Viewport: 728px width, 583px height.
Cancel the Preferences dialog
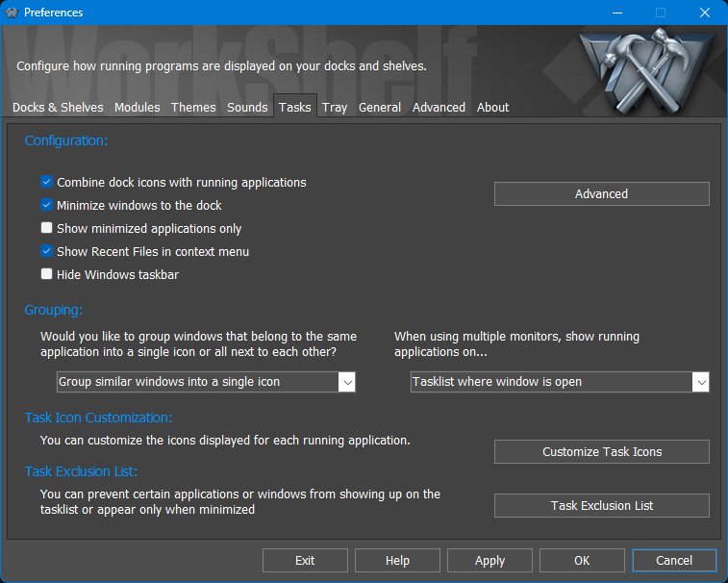pyautogui.click(x=674, y=560)
